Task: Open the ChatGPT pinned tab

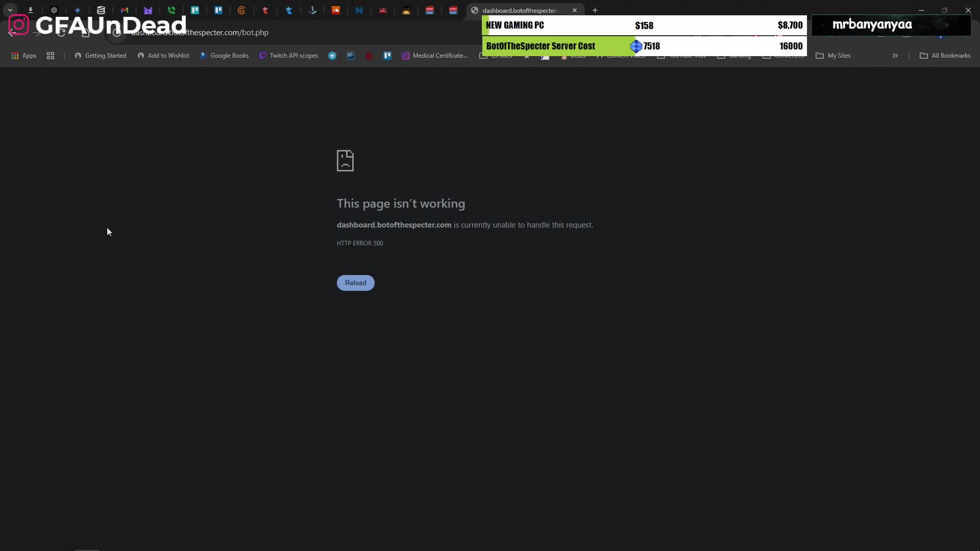Action: click(x=54, y=10)
